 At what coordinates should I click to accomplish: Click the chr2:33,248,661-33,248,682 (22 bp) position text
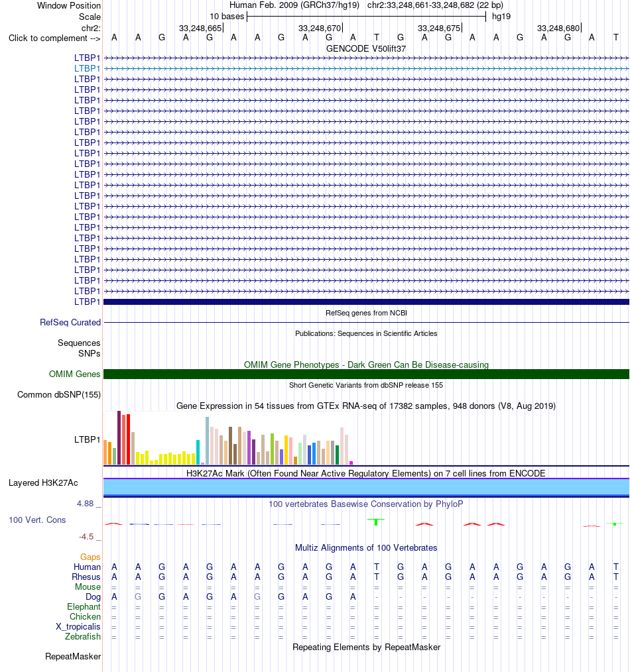coord(435,5)
